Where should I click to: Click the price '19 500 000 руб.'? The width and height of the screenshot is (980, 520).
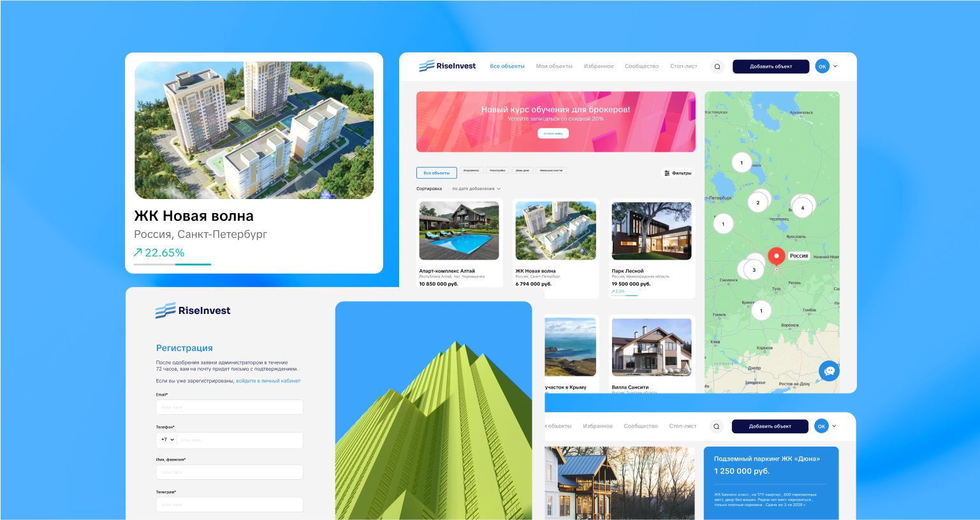[x=631, y=284]
